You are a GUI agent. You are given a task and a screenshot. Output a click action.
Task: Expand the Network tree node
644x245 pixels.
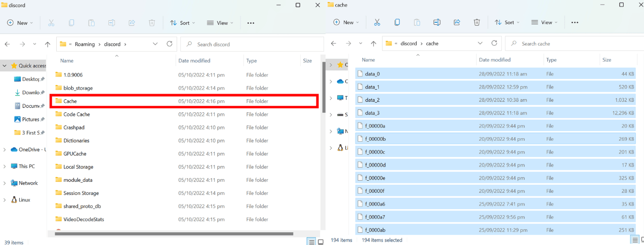(x=5, y=183)
